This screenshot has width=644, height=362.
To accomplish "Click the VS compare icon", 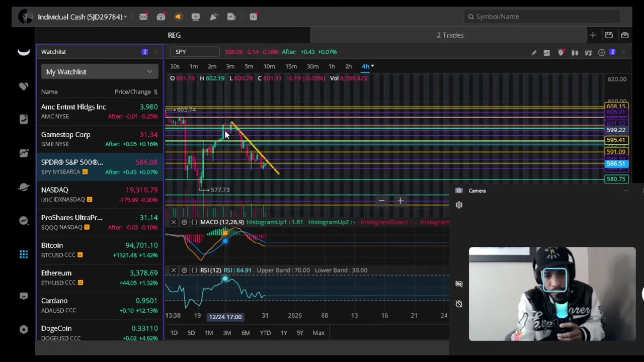I will 588,52.
